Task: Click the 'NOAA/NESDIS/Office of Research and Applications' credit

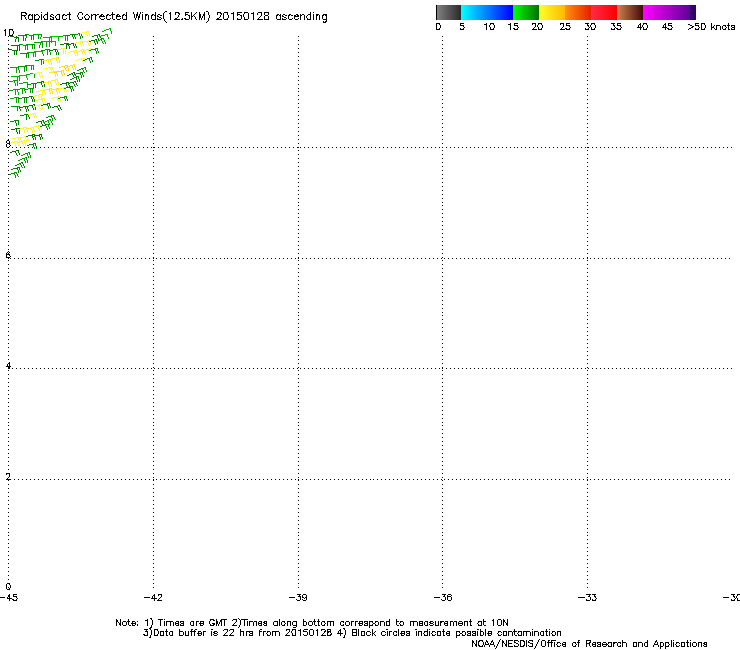Action: (x=589, y=644)
